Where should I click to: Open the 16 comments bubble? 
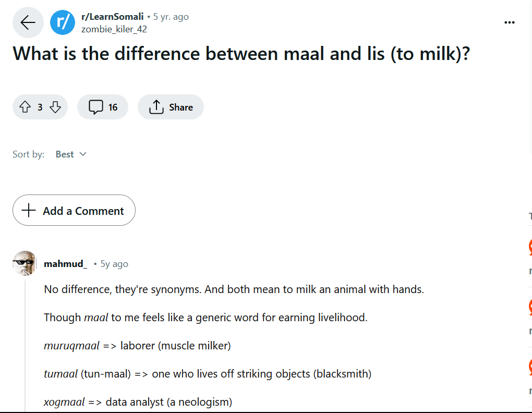(x=103, y=107)
